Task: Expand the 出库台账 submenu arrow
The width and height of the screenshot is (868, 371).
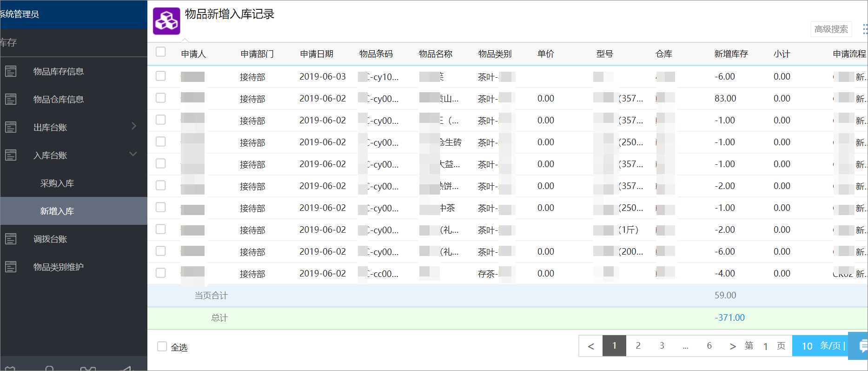Action: click(x=134, y=126)
